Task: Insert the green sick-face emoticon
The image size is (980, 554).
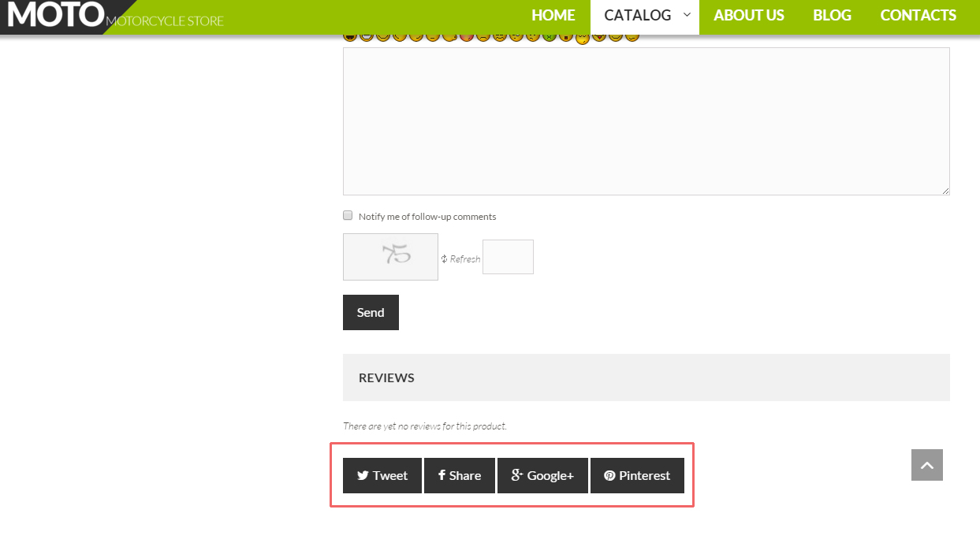Action: click(549, 36)
